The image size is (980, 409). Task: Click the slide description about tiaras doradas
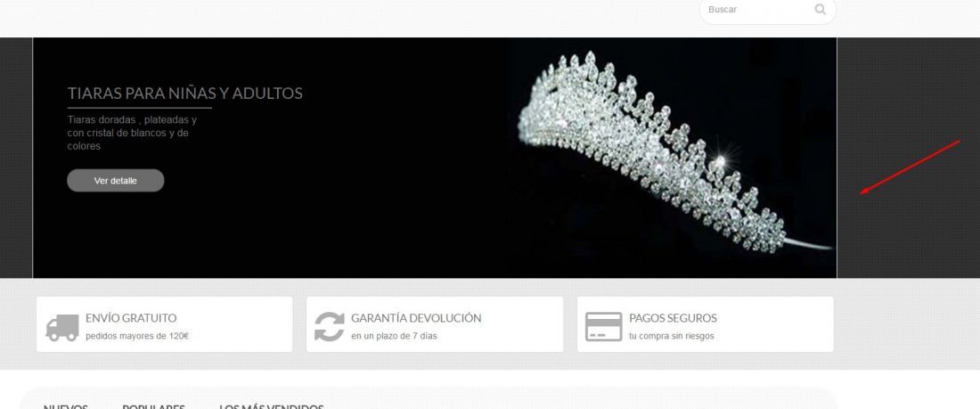[132, 133]
